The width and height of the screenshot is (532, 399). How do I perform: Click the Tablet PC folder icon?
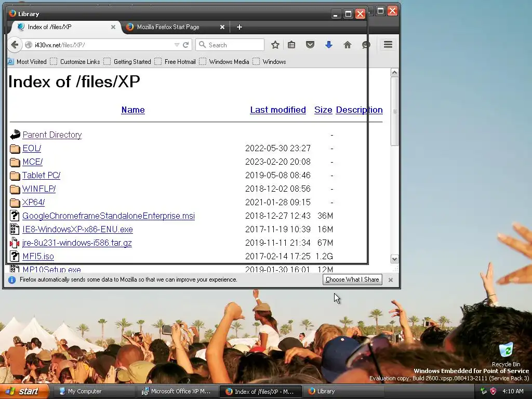coord(15,176)
